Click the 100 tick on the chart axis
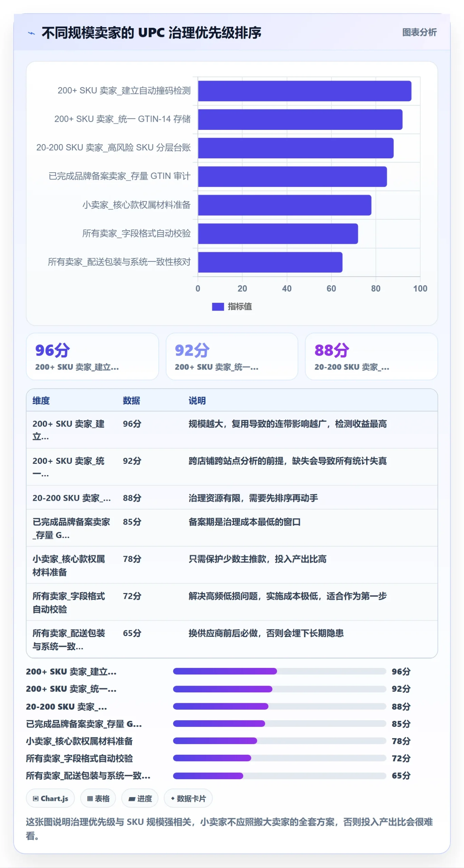 420,289
